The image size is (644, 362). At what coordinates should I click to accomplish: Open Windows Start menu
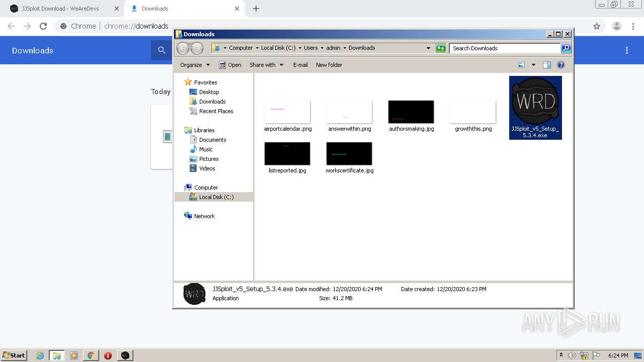tap(14, 355)
